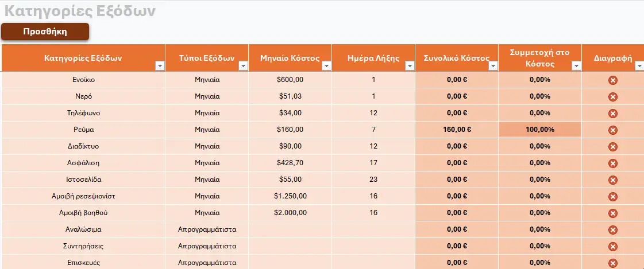Expand the Συνολικό Κόστος column filter
Viewport: 644px width, 269px height.
tap(493, 67)
